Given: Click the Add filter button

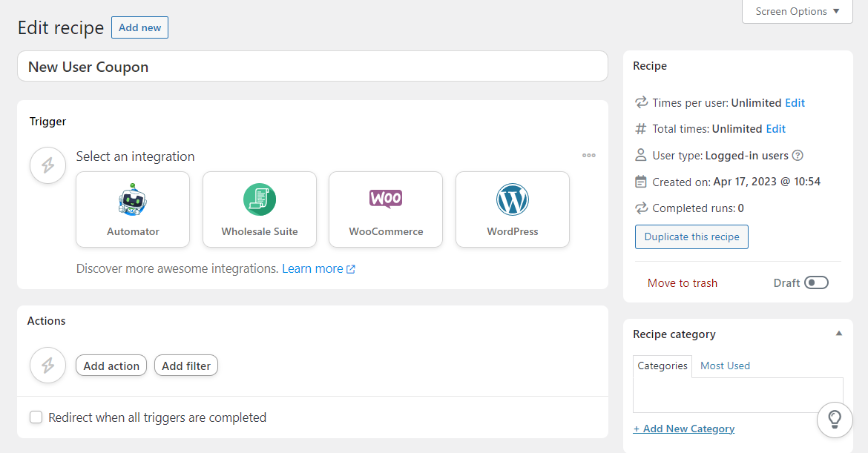Looking at the screenshot, I should (186, 366).
